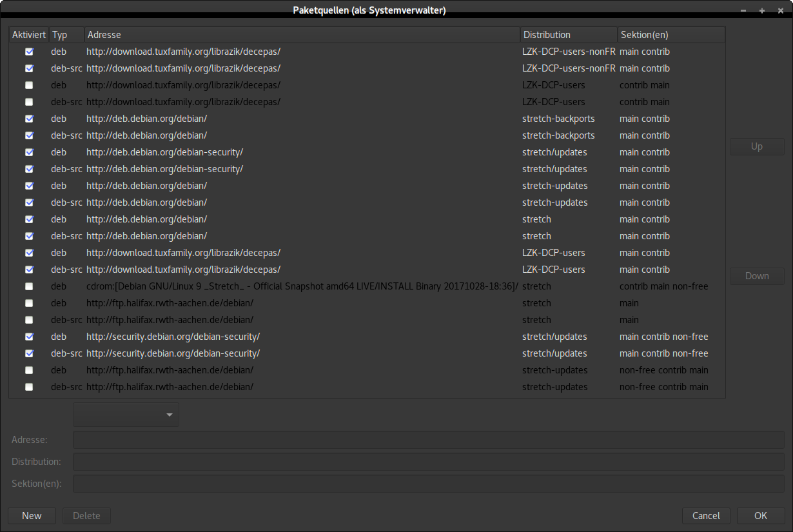Toggle deb deb.debian.org stretch-updates checkbox
The image size is (793, 532).
[29, 186]
